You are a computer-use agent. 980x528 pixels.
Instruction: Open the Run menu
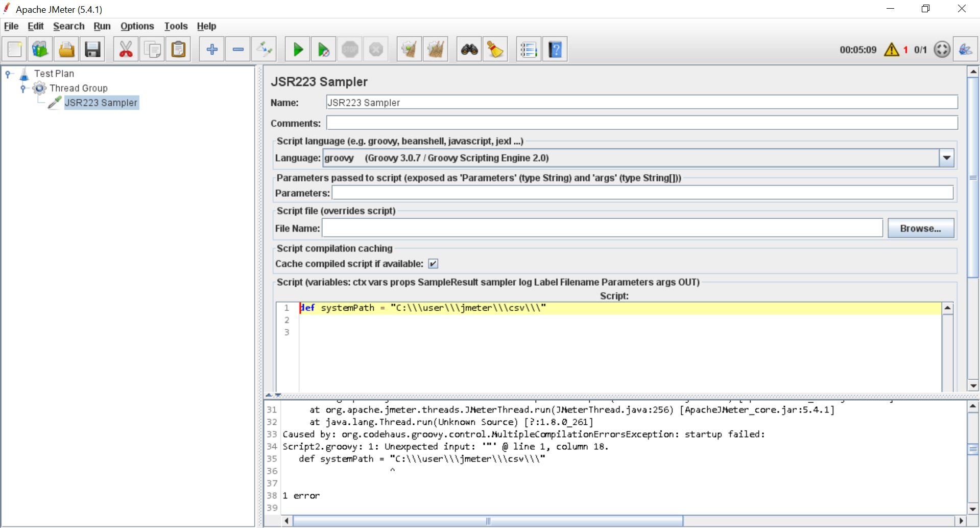(x=102, y=26)
